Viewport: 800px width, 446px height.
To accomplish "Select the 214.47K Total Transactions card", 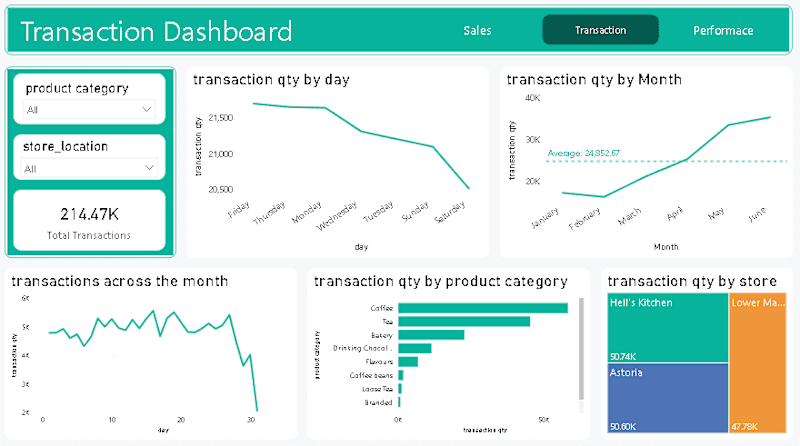I will tap(89, 220).
